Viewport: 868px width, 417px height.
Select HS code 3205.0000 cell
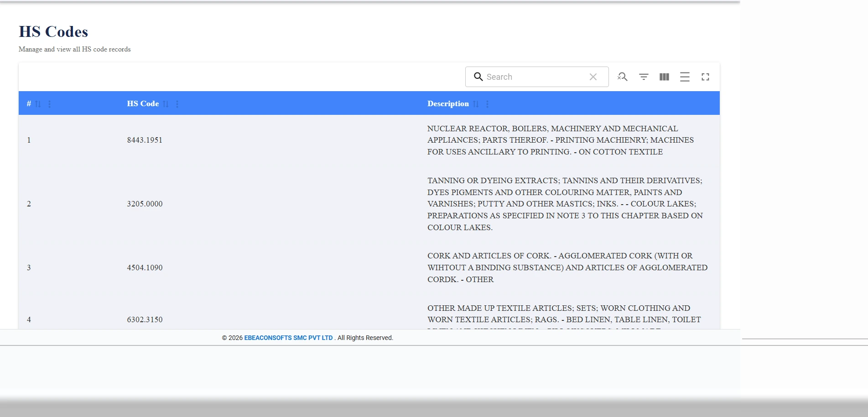(145, 204)
